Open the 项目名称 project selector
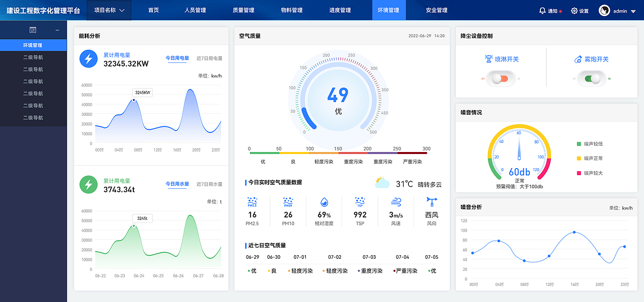Viewport: 644px width, 302px height. point(109,10)
